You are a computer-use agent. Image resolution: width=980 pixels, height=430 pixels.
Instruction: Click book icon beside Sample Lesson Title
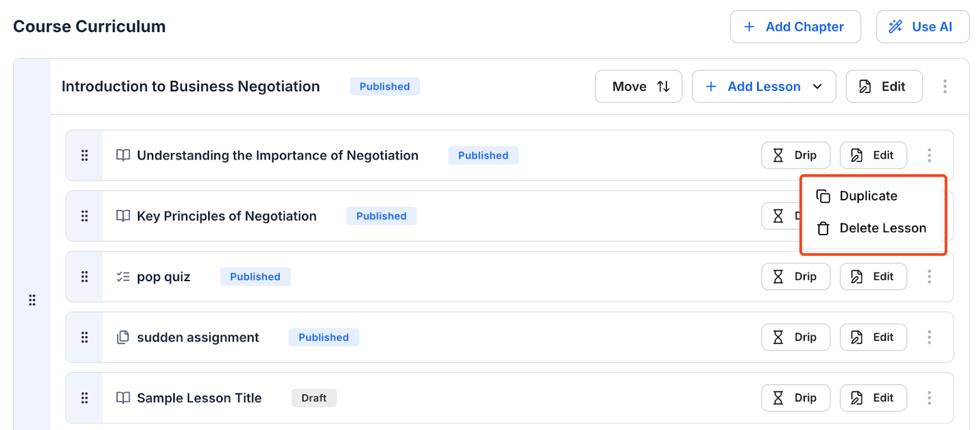[x=123, y=398]
